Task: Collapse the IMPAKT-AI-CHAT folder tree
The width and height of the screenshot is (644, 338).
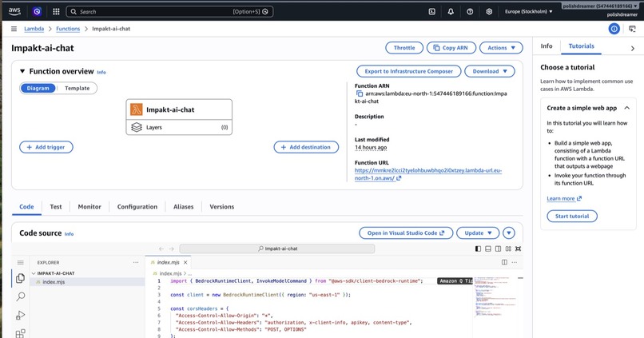Action: [x=34, y=273]
